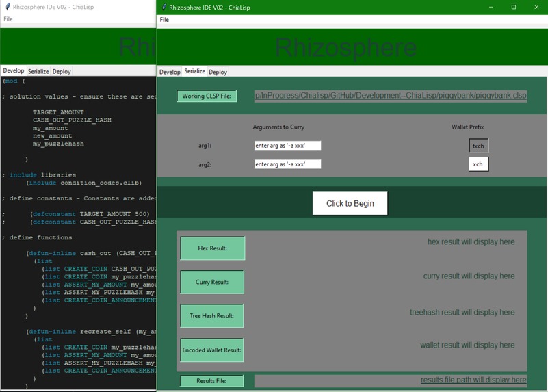548x392 pixels.
Task: Click the Working CLSP File button
Action: (207, 96)
